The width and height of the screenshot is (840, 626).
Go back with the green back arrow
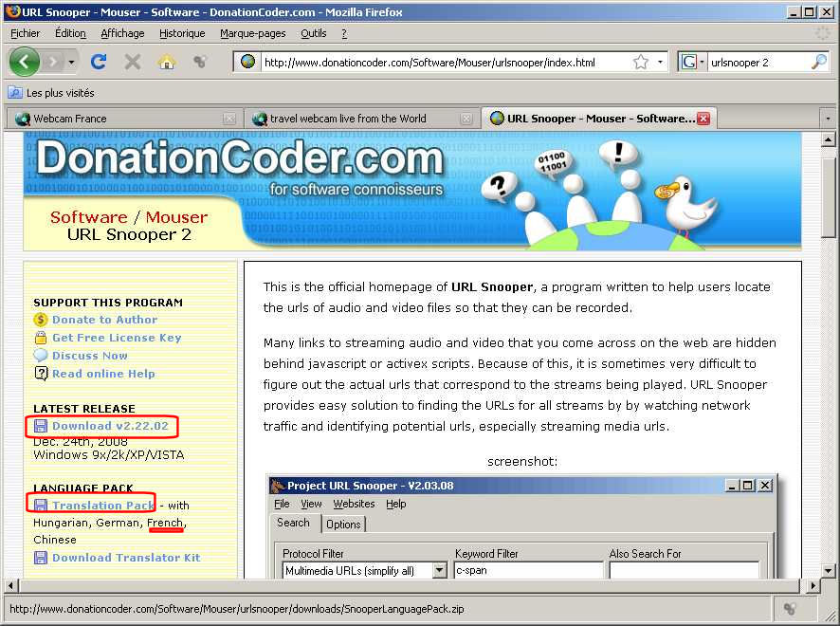tap(24, 62)
